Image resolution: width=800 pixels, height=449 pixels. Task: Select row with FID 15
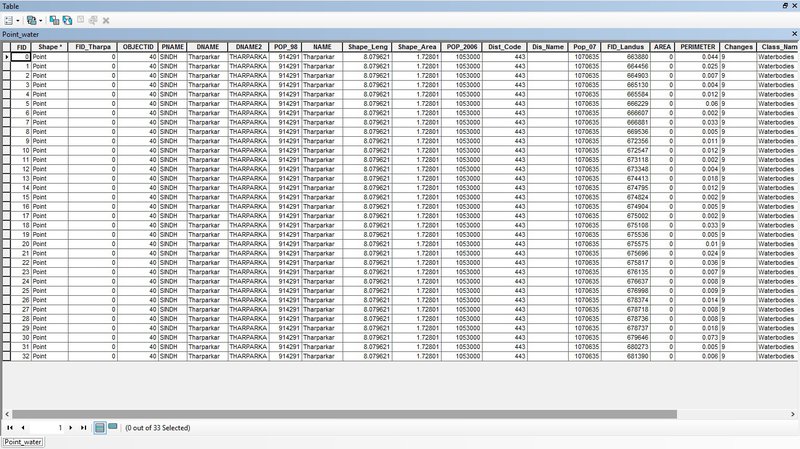(5, 196)
